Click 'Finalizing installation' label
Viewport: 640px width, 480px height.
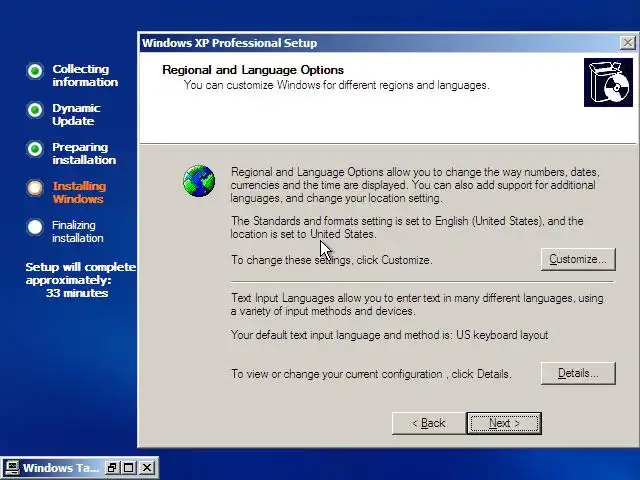78,231
